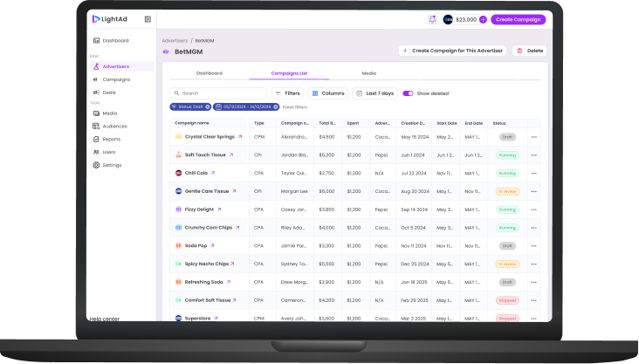The width and height of the screenshot is (639, 364).
Task: Click the Delete advertiser button
Action: (530, 51)
